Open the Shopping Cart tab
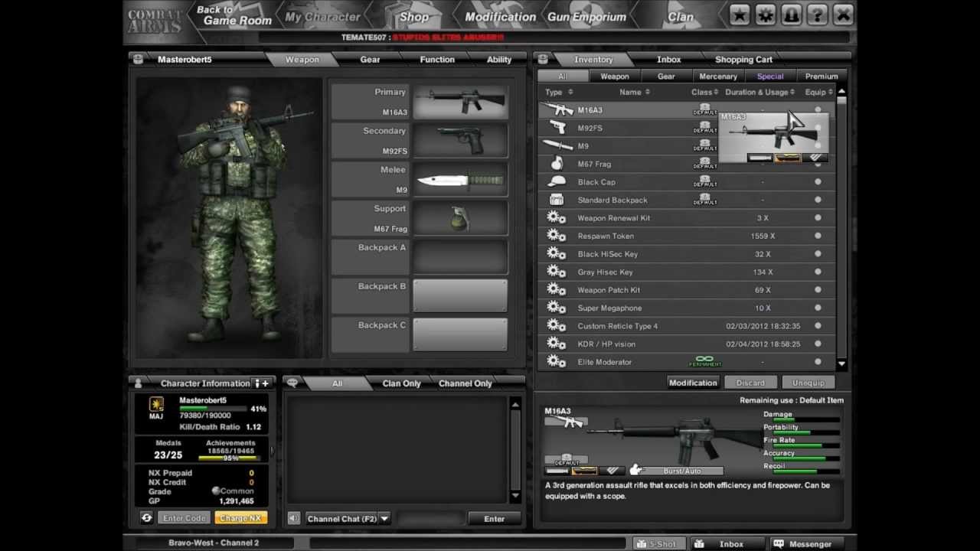Viewport: 980px width, 551px height. click(x=743, y=60)
